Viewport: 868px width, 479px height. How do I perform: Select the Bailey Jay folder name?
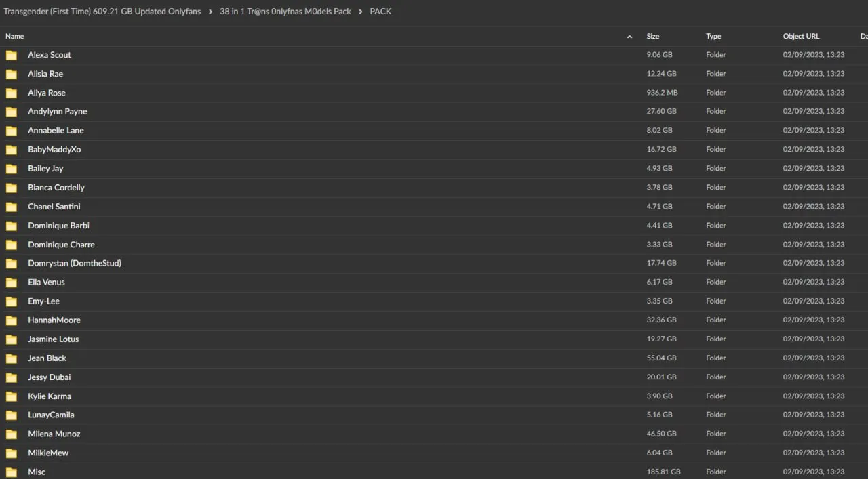pyautogui.click(x=45, y=168)
